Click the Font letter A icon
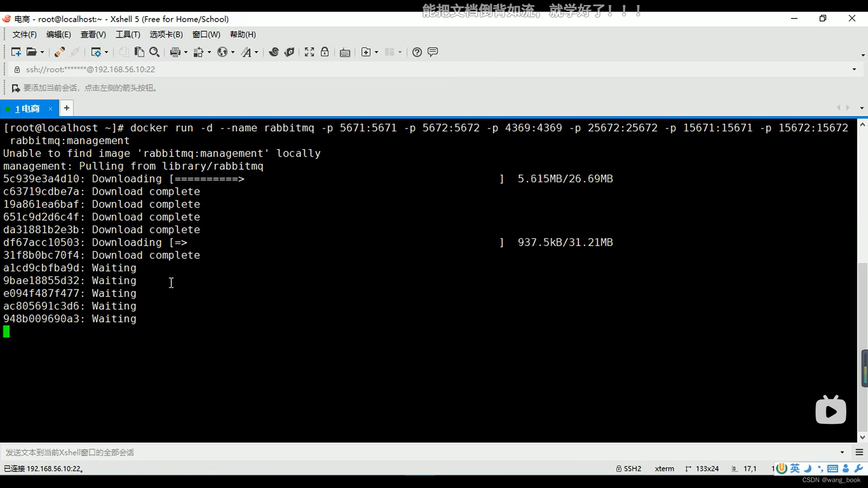The width and height of the screenshot is (868, 488). tap(246, 52)
